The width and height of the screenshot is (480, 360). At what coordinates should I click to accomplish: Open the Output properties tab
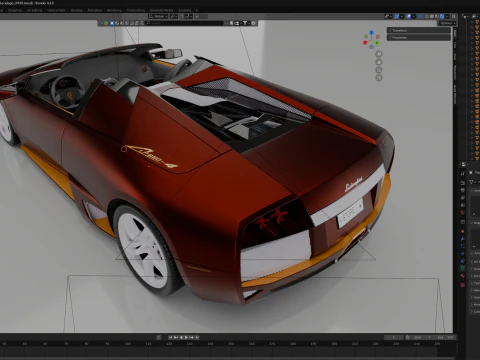[463, 190]
